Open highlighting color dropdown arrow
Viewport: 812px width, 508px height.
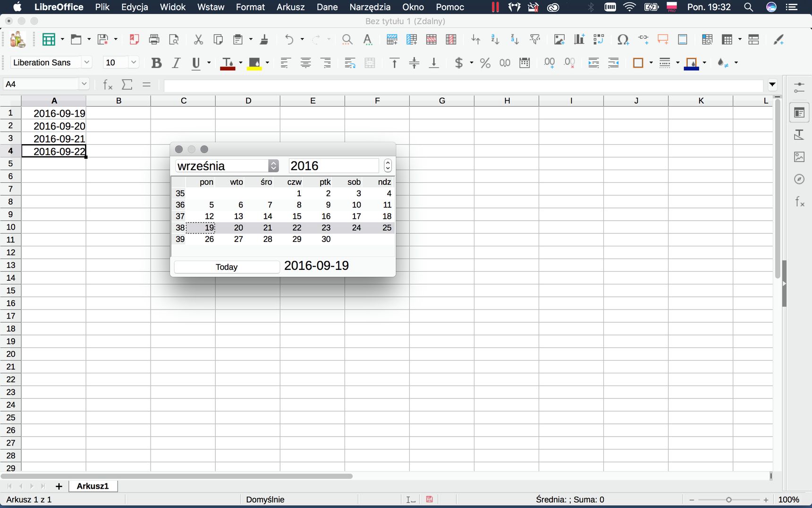[267, 63]
